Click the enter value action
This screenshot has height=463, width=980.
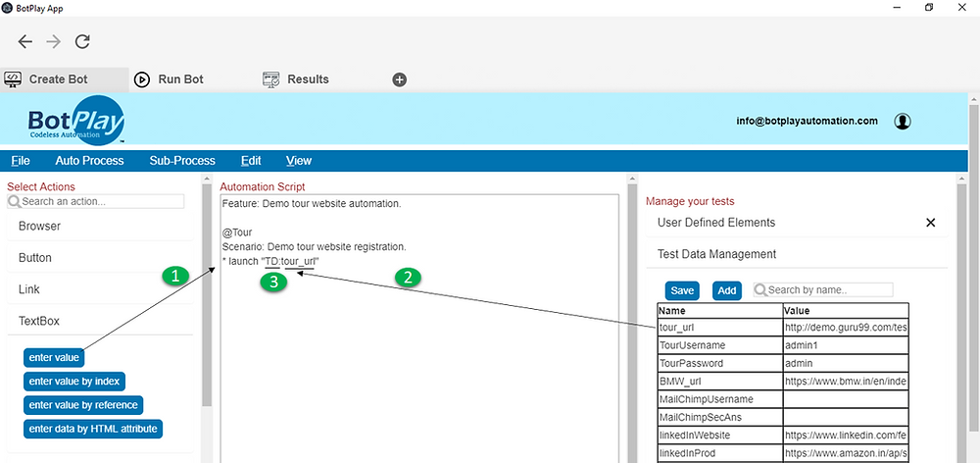54,357
